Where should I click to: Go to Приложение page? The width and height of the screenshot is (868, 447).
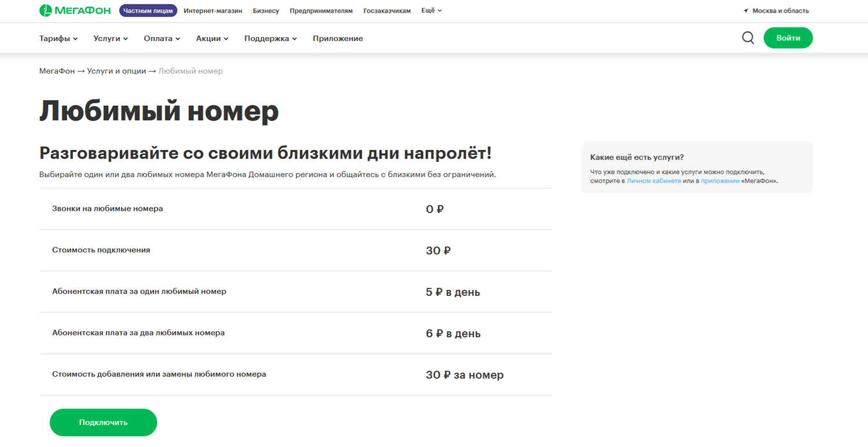coord(338,38)
